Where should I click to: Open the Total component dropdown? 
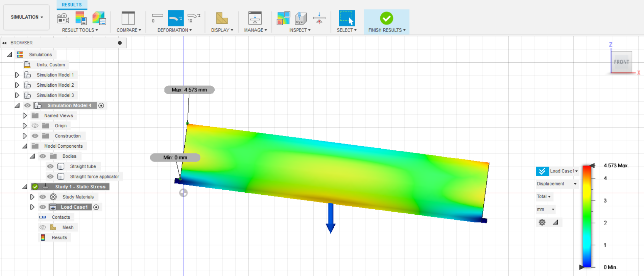point(544,196)
